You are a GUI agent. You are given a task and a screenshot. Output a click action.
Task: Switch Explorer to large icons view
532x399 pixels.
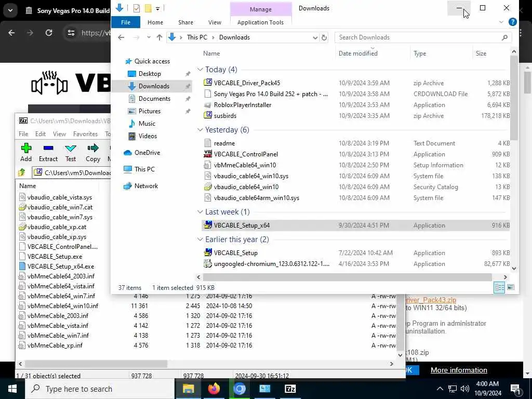[x=510, y=287]
